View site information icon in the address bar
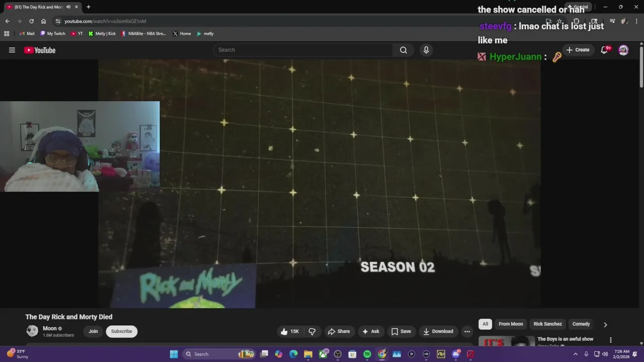 pos(58,21)
